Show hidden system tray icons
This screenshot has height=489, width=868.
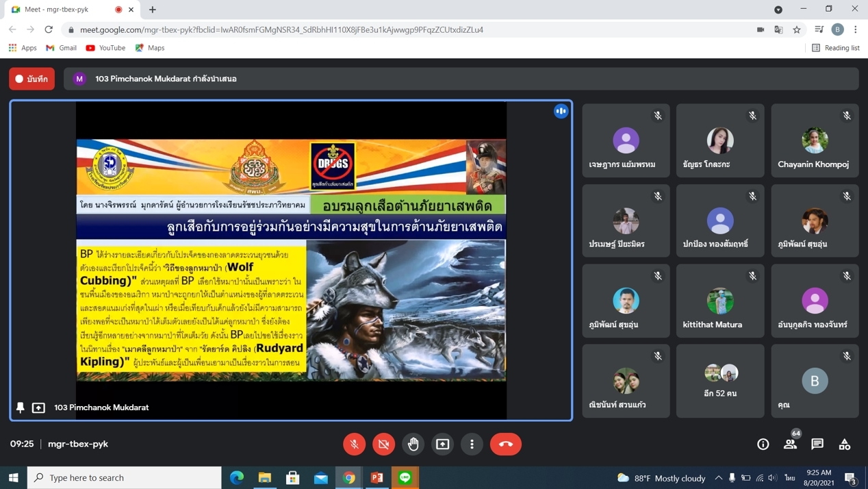718,477
